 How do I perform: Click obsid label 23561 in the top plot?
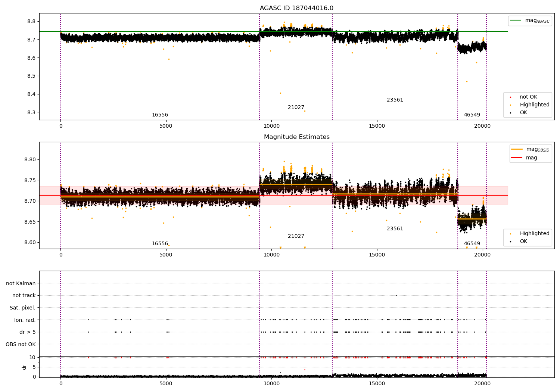point(395,100)
